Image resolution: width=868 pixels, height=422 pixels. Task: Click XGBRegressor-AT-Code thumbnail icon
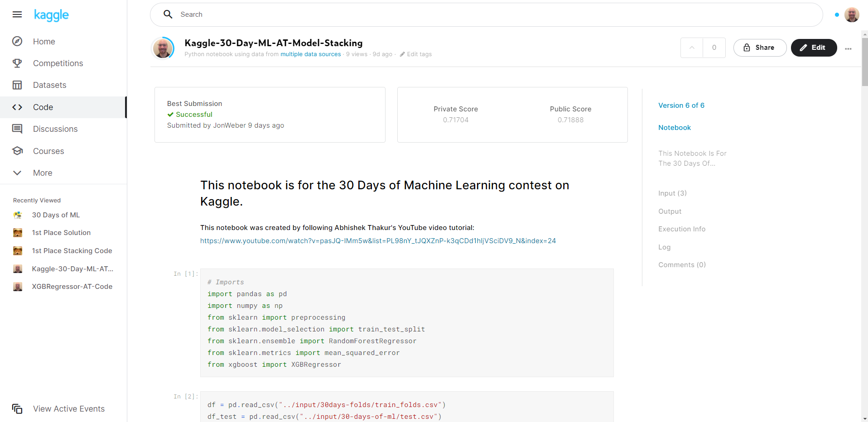[x=18, y=287]
